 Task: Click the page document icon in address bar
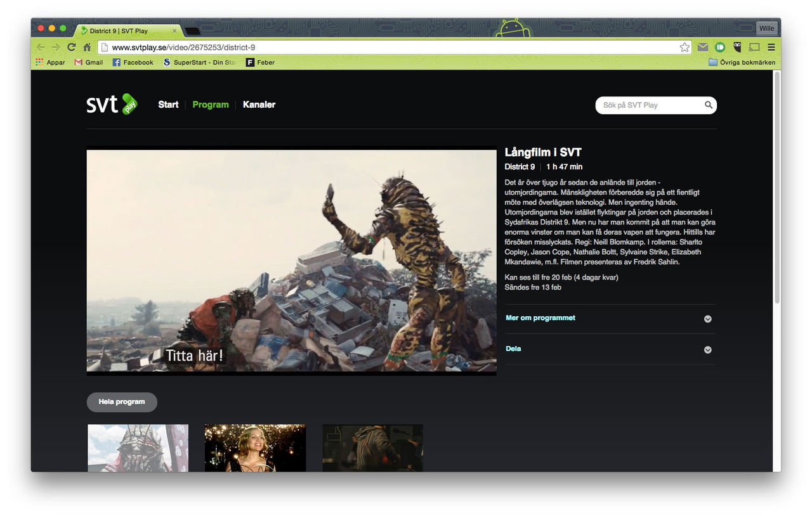pos(103,48)
